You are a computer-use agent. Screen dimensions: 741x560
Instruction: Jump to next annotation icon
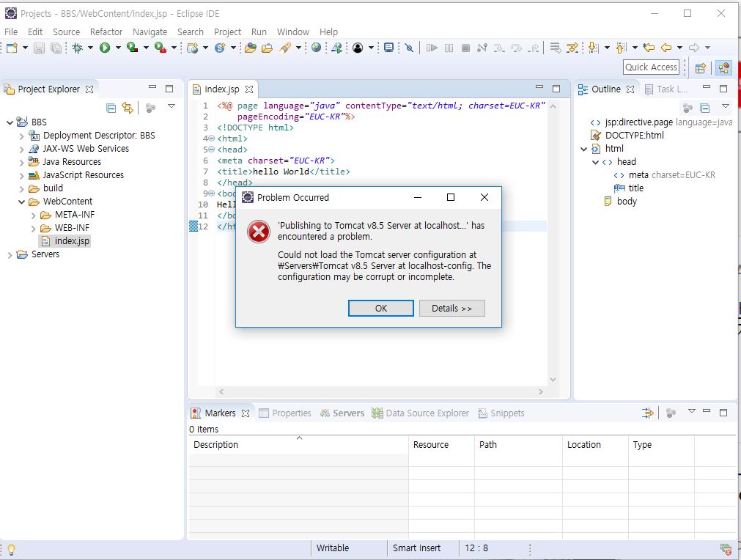click(x=594, y=47)
